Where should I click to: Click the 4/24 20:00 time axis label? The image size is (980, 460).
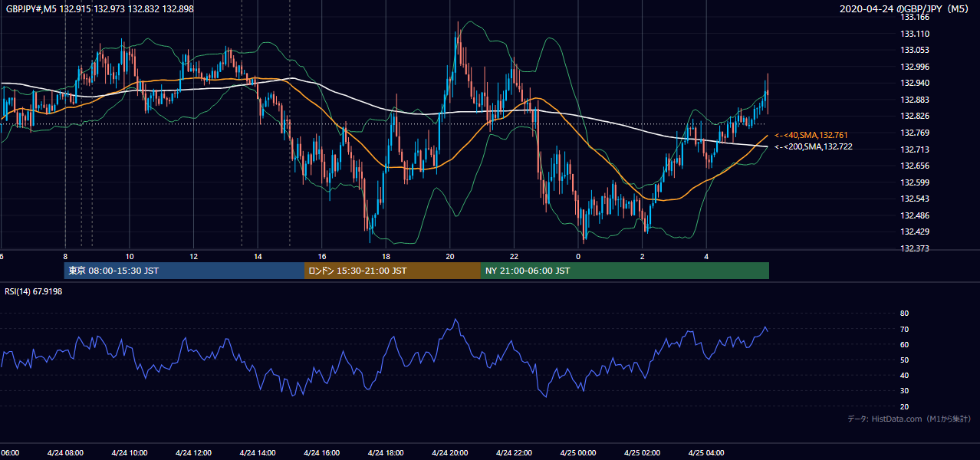[x=450, y=452]
